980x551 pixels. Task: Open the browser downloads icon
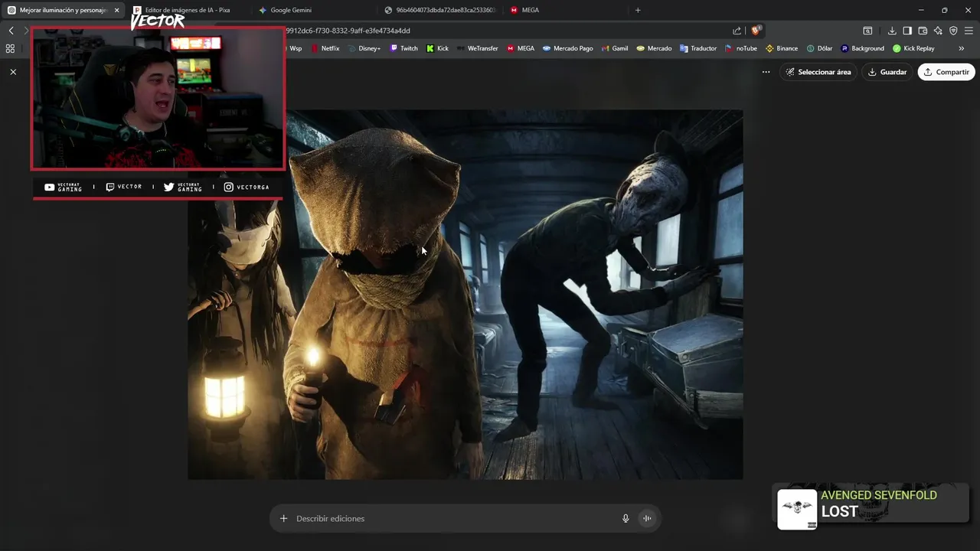coord(892,31)
